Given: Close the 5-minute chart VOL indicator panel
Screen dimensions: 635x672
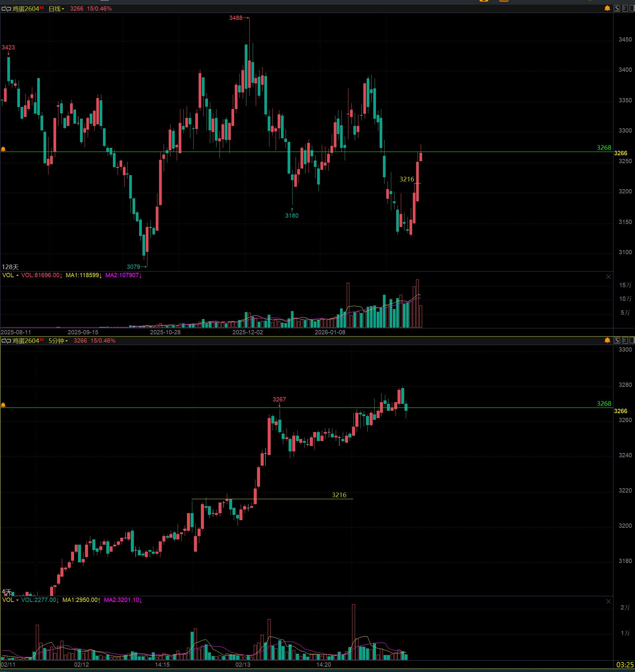Looking at the screenshot, I should coord(608,601).
